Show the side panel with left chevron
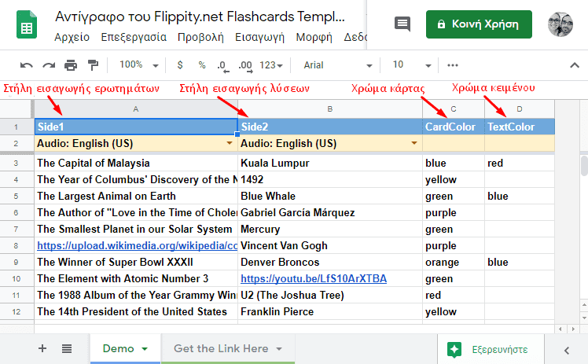The image size is (588, 364). pos(567,351)
